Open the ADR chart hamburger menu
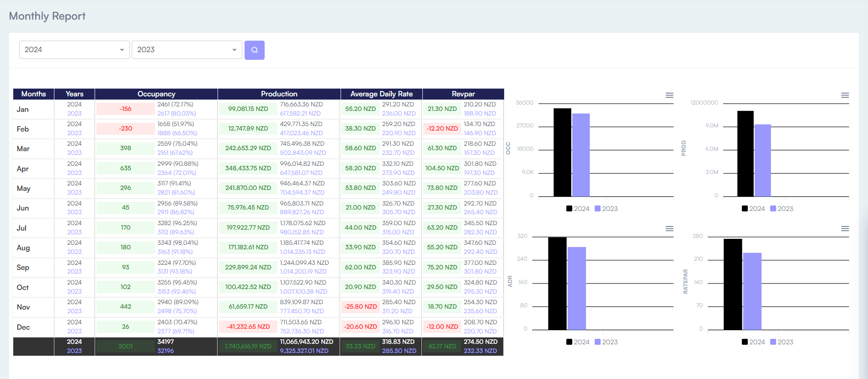868x379 pixels. (x=669, y=228)
